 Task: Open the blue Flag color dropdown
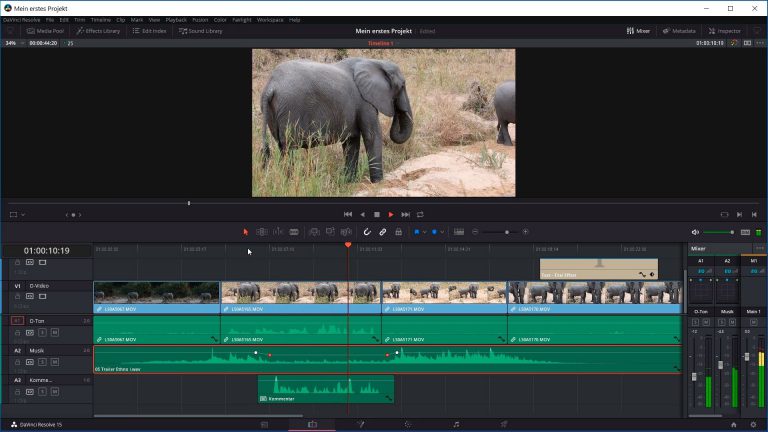pos(425,232)
